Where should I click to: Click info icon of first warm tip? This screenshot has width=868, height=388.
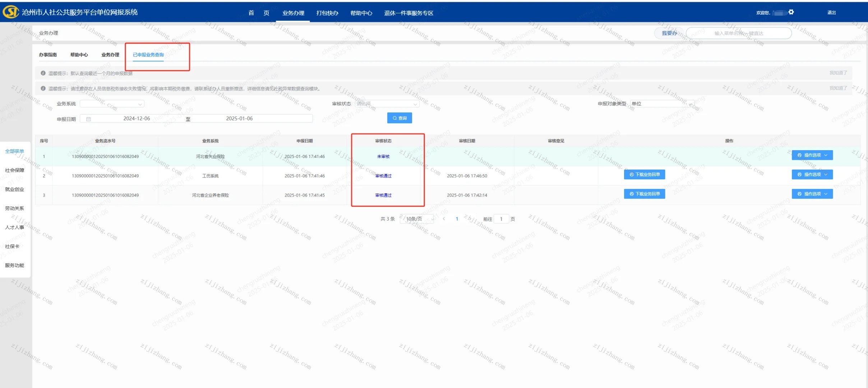(x=43, y=73)
